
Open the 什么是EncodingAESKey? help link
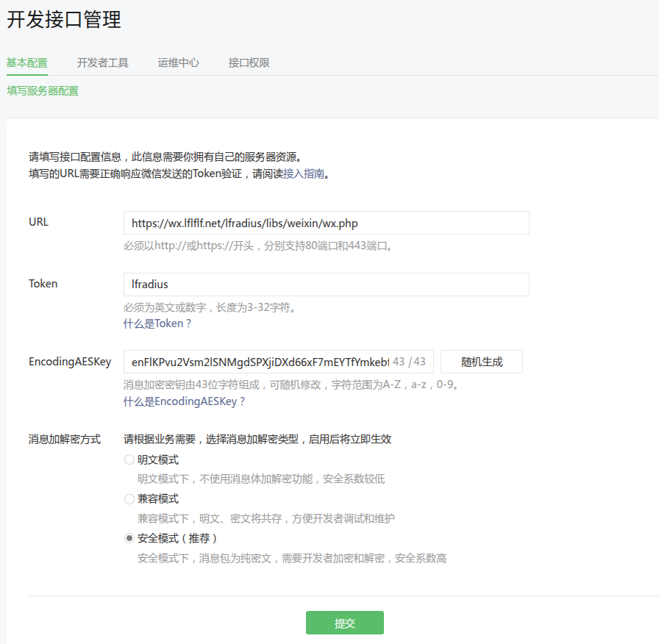pos(184,401)
